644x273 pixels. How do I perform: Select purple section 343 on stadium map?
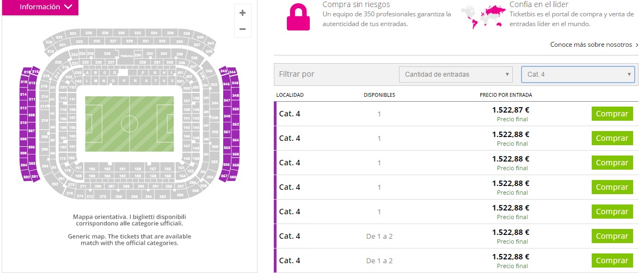coord(223,71)
